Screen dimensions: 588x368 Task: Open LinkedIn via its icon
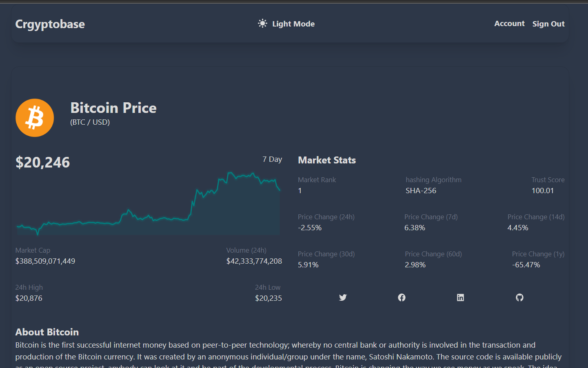click(x=460, y=297)
